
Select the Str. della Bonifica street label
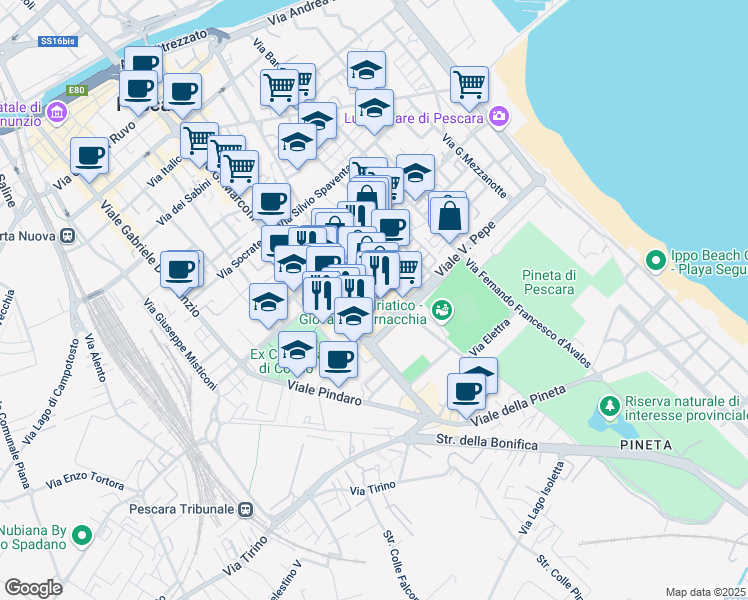pyautogui.click(x=487, y=442)
